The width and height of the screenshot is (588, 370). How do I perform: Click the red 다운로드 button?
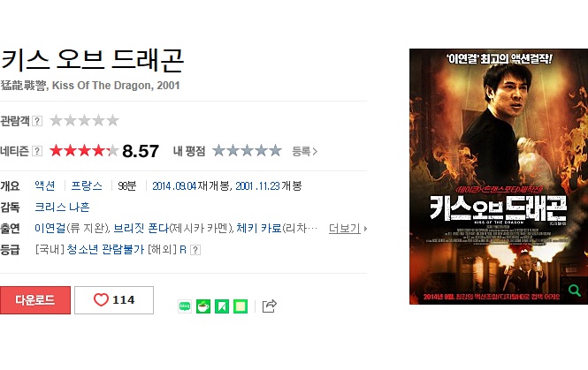point(35,300)
